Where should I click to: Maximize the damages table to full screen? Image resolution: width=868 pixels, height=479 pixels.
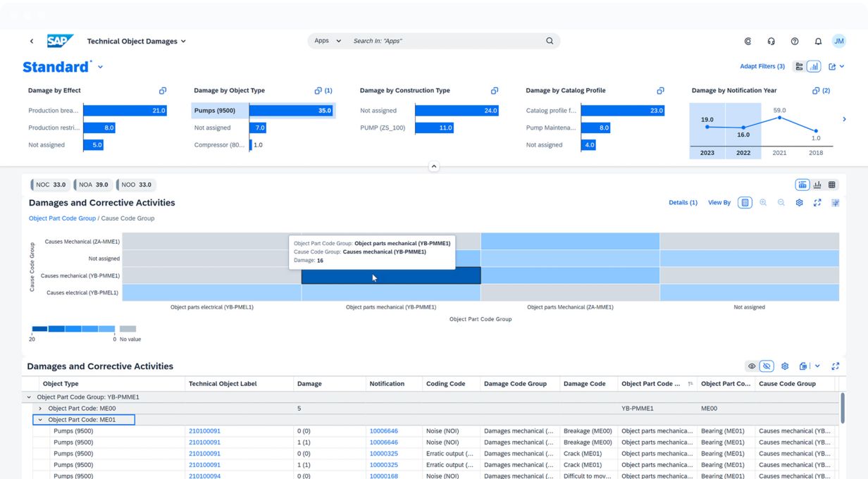tap(836, 366)
